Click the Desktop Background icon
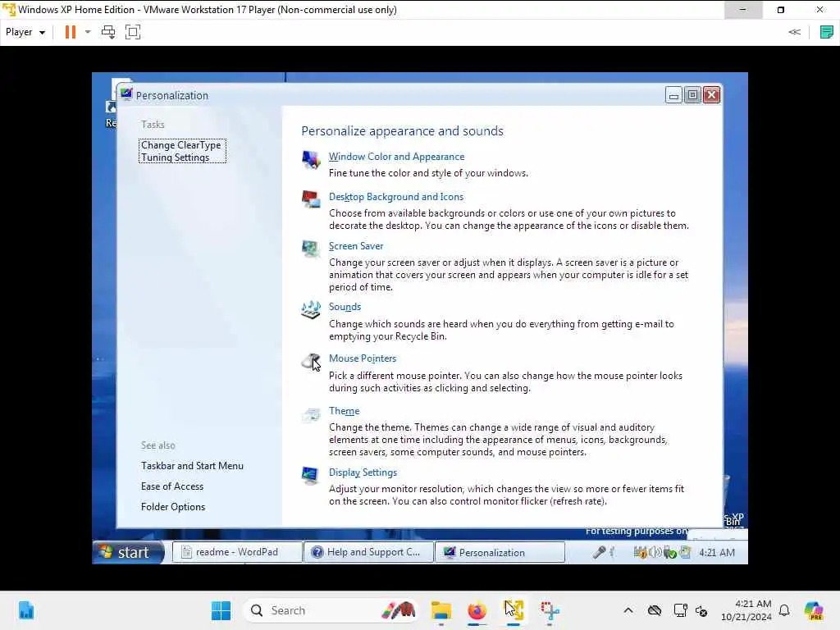This screenshot has height=630, width=840. [x=311, y=199]
